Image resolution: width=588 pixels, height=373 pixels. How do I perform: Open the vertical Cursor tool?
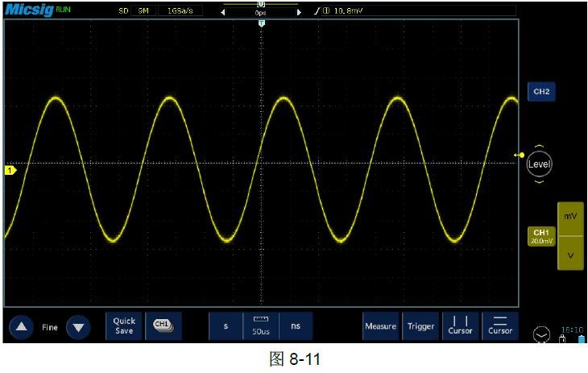[460, 325]
